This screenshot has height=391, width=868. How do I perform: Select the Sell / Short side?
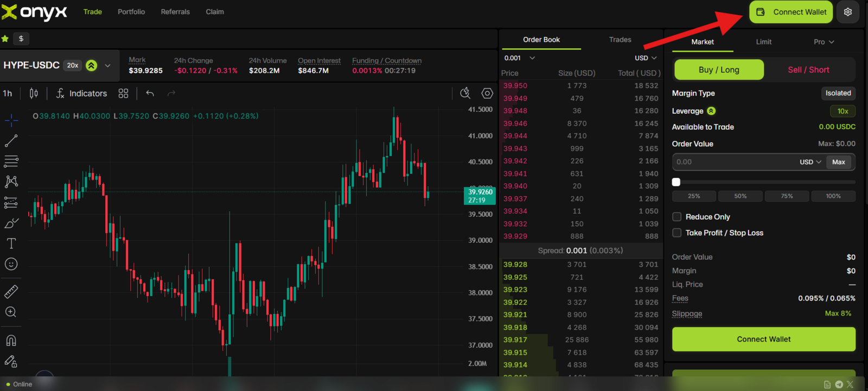808,69
